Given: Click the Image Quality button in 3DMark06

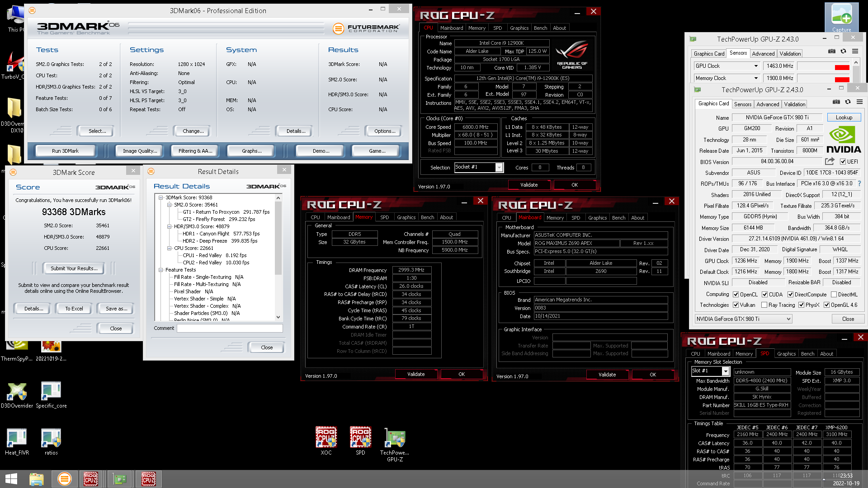Looking at the screenshot, I should click(140, 151).
